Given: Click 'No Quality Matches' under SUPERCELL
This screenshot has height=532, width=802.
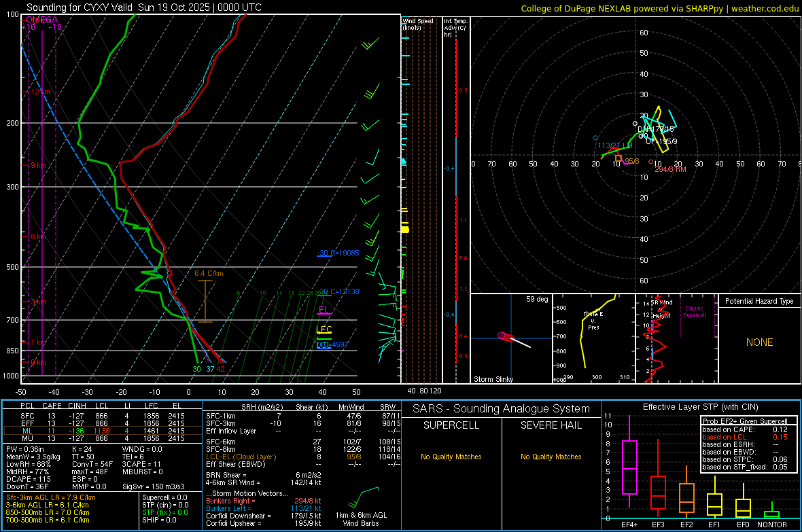Looking at the screenshot, I should (451, 457).
